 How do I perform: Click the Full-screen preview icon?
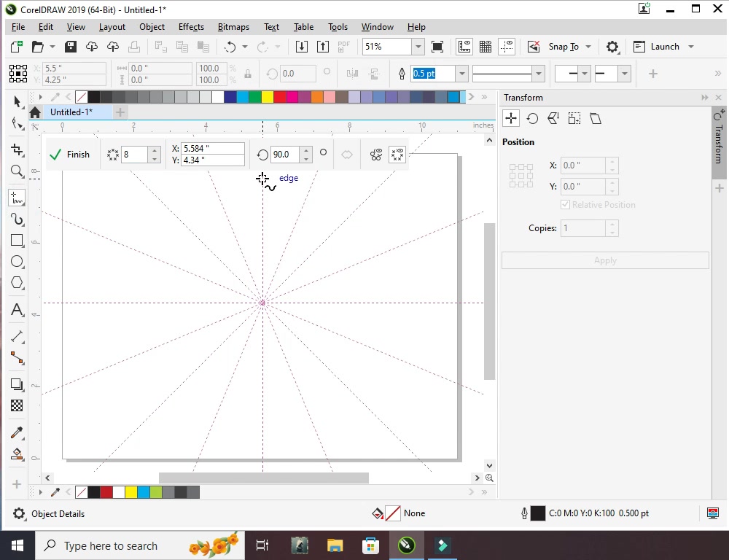click(x=437, y=47)
